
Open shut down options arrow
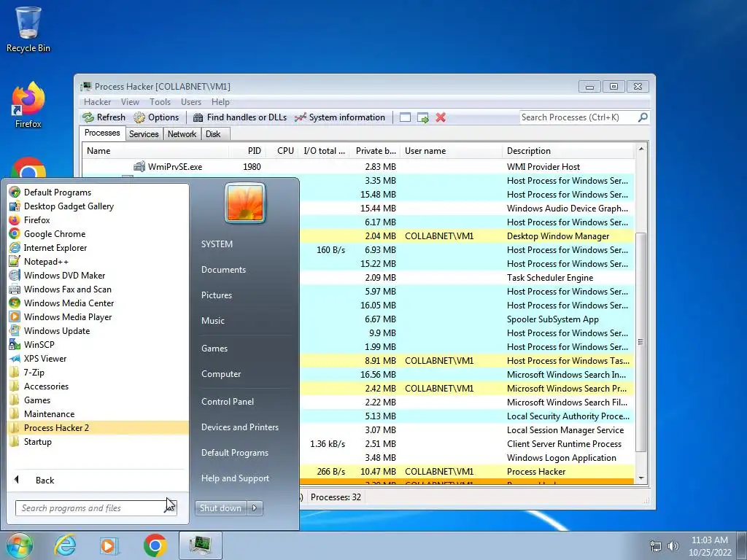click(x=255, y=508)
